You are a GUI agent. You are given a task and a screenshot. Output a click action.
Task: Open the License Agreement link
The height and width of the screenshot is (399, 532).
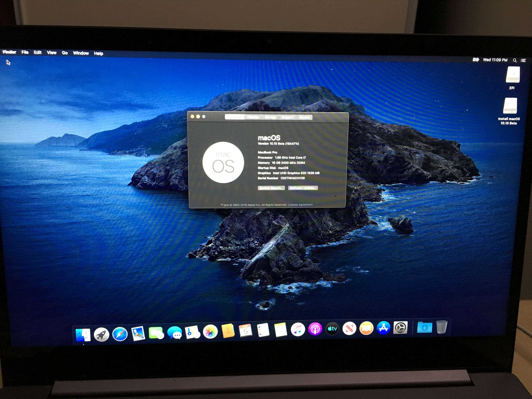click(x=300, y=205)
